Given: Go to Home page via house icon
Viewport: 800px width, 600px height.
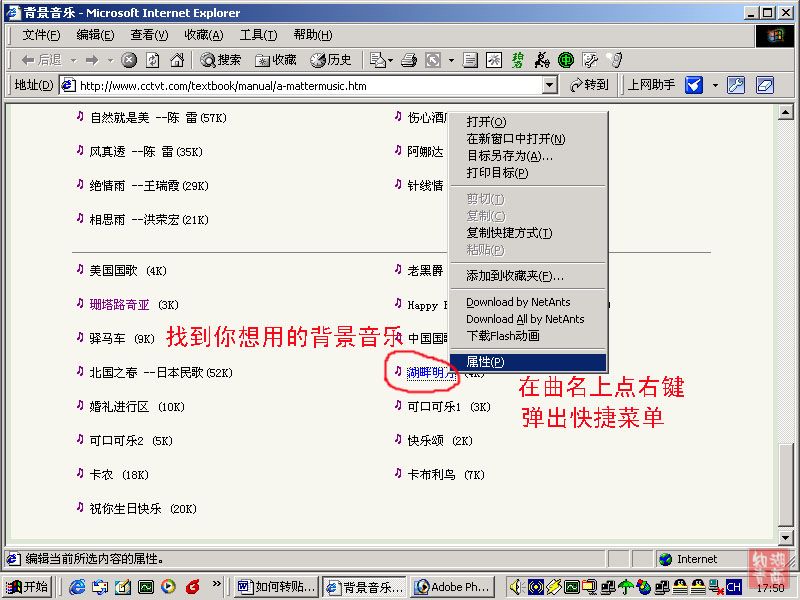Looking at the screenshot, I should (176, 60).
